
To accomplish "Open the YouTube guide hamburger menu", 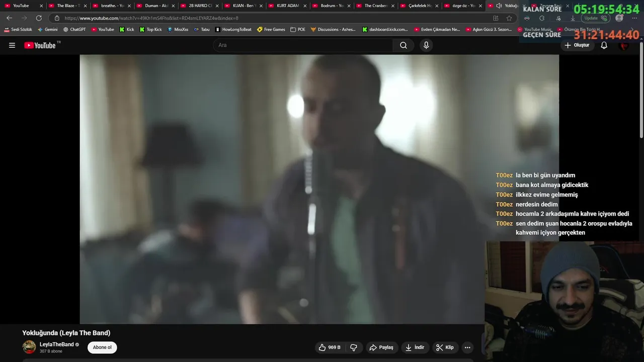I will pyautogui.click(x=12, y=45).
